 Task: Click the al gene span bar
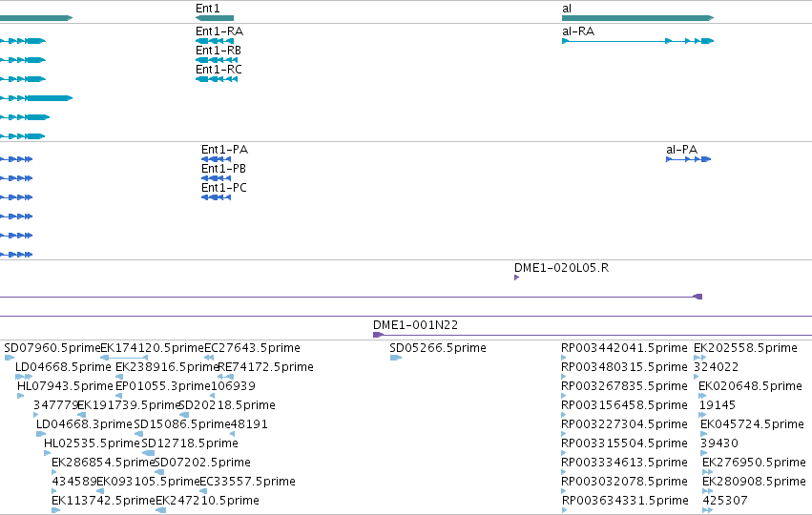[x=638, y=18]
